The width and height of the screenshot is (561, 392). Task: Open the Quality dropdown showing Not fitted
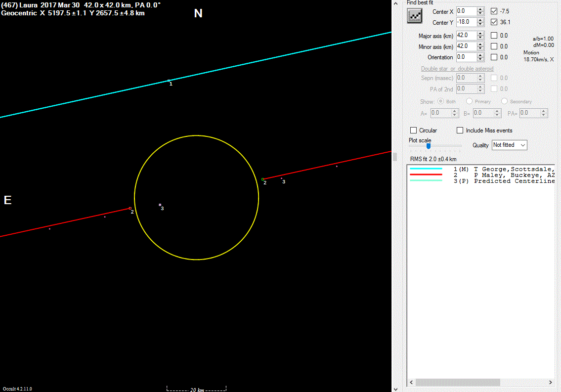[x=509, y=145]
